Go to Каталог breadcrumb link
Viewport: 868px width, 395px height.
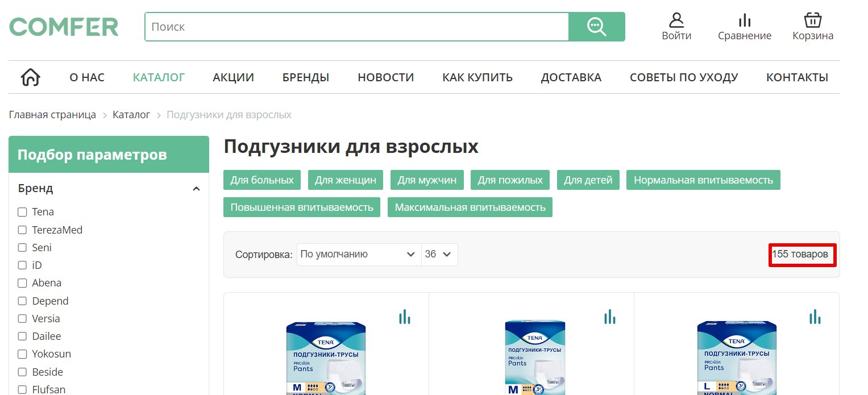(131, 115)
